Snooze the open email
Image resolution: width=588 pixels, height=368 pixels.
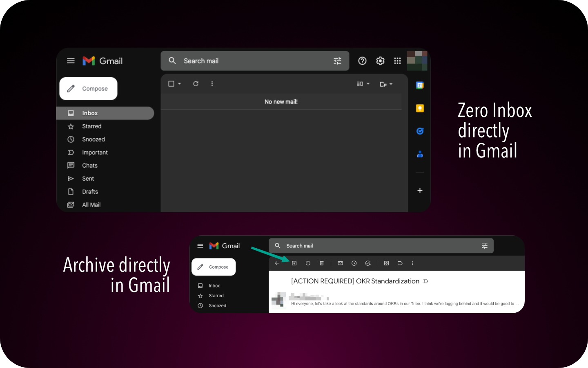pos(354,263)
